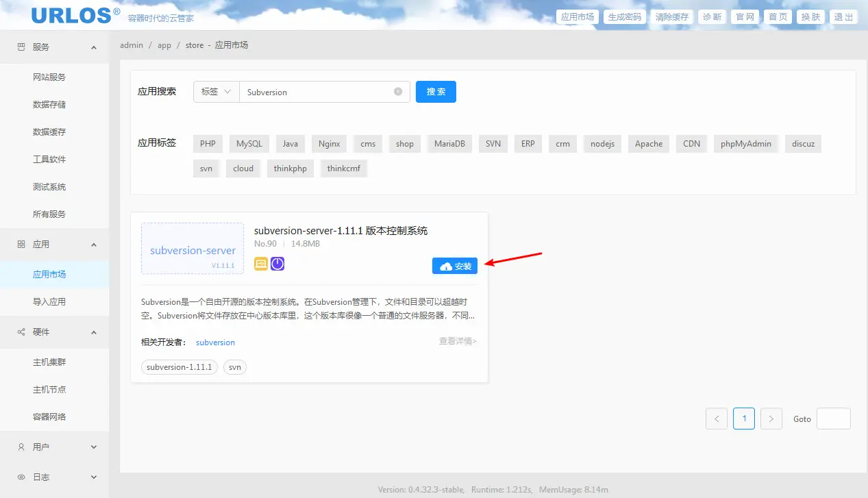Select the uppercase SVN app tag
This screenshot has width=868, height=498.
493,144
